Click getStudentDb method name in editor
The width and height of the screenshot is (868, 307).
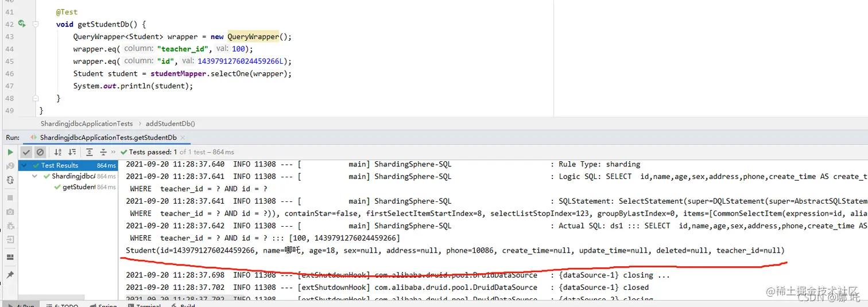107,24
